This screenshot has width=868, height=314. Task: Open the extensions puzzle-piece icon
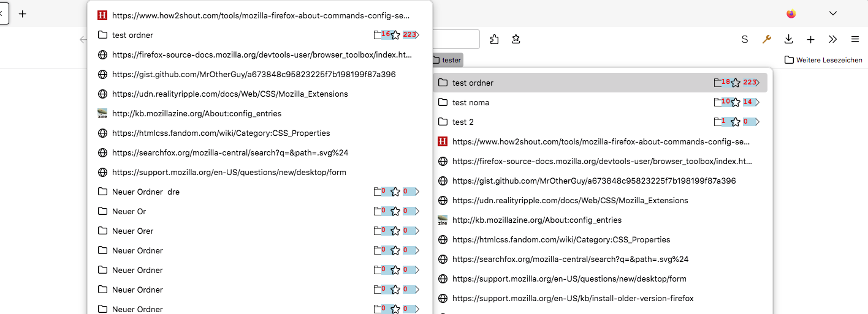point(495,39)
